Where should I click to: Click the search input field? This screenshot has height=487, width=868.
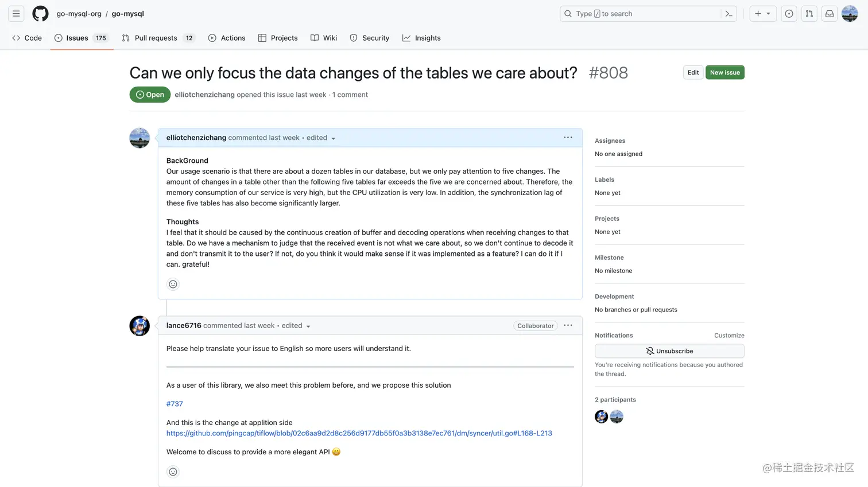click(640, 14)
